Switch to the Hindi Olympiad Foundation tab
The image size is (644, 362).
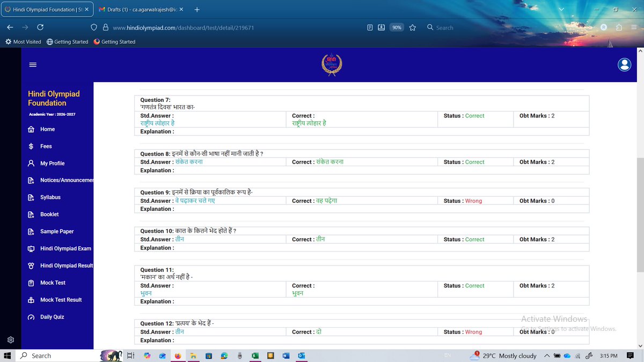coord(46,9)
